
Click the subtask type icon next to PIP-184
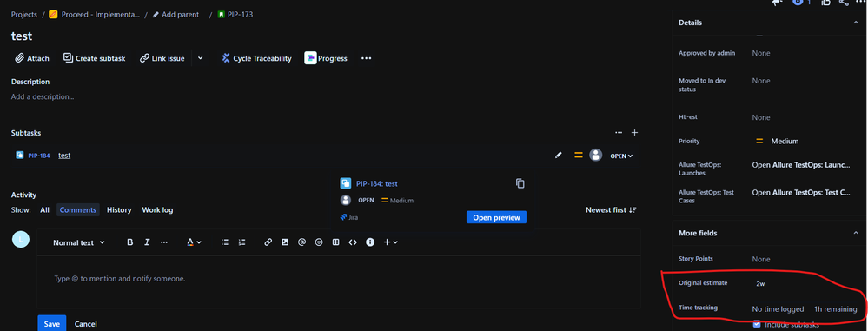point(20,156)
